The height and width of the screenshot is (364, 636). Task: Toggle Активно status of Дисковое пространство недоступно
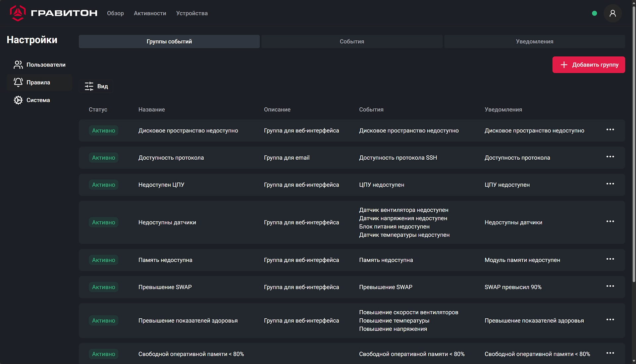pos(104,130)
